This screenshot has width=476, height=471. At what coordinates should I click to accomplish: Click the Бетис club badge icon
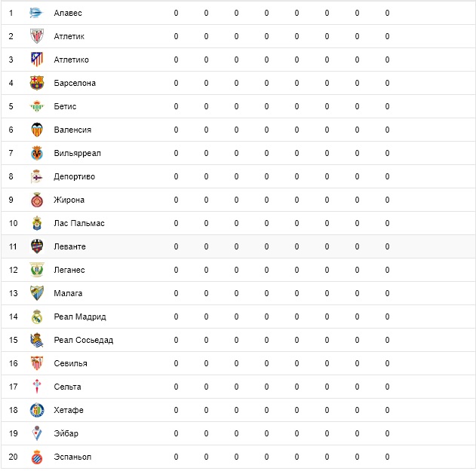(36, 106)
